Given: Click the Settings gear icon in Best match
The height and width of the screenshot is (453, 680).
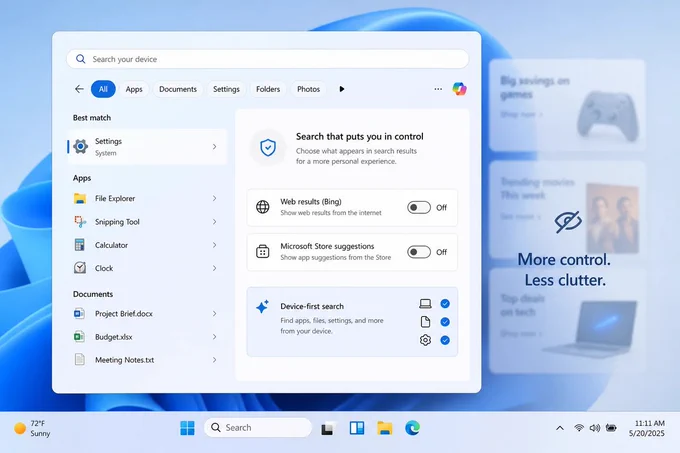Looking at the screenshot, I should click(81, 147).
